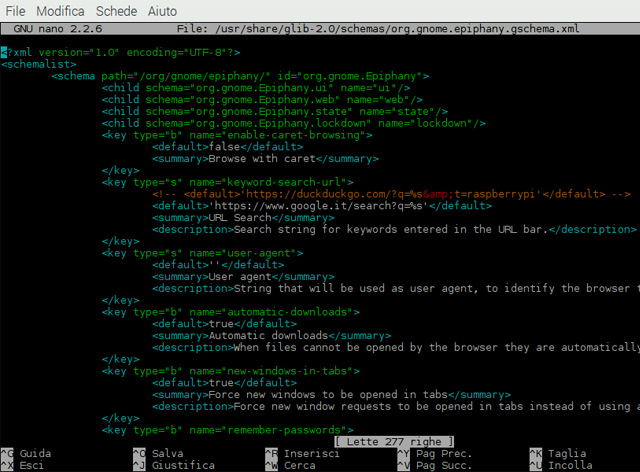Click the keyword-search-url key line
This screenshot has width=640, height=472.
pos(228,183)
